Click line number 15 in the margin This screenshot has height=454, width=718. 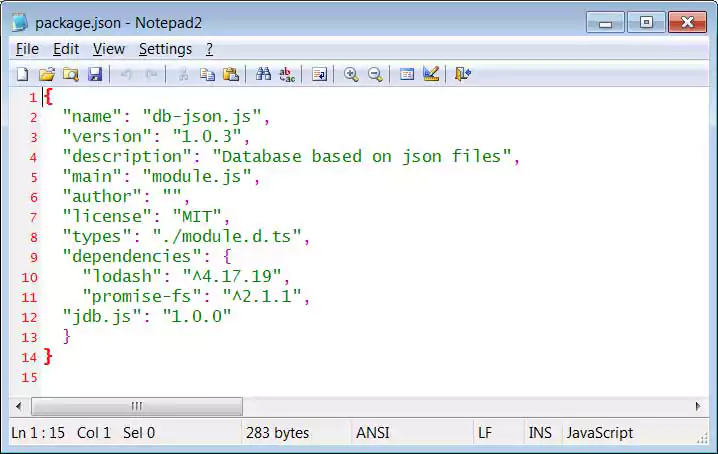point(29,377)
